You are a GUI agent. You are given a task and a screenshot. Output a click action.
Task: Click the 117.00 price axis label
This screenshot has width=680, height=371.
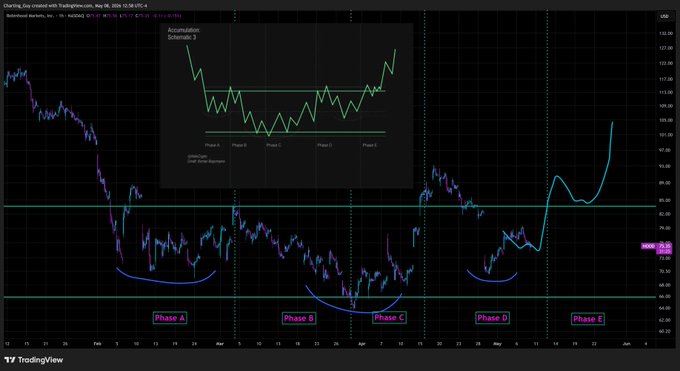(x=666, y=79)
